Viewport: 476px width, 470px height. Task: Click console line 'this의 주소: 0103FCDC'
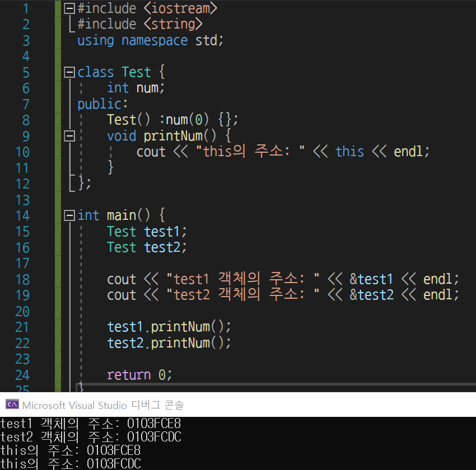pyautogui.click(x=71, y=464)
